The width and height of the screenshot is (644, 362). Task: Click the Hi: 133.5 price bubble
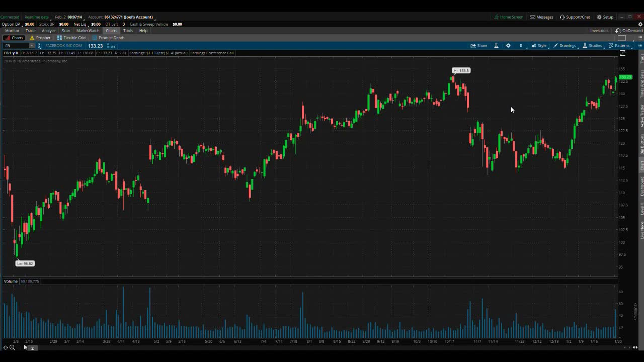coord(461,70)
